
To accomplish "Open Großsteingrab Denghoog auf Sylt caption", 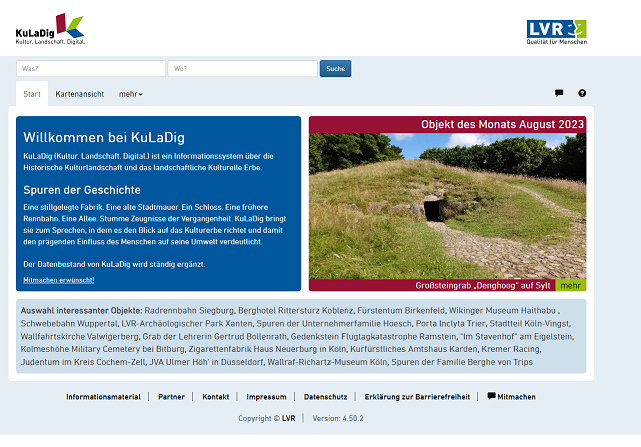I will pyautogui.click(x=483, y=285).
